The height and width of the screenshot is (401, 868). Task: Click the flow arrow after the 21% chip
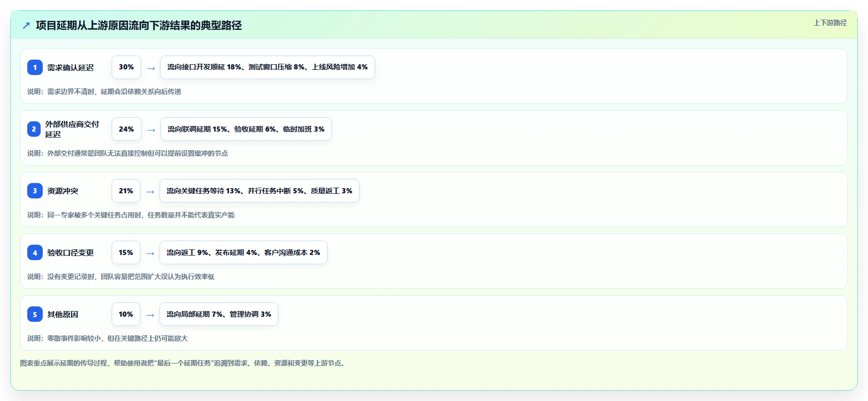pyautogui.click(x=150, y=191)
